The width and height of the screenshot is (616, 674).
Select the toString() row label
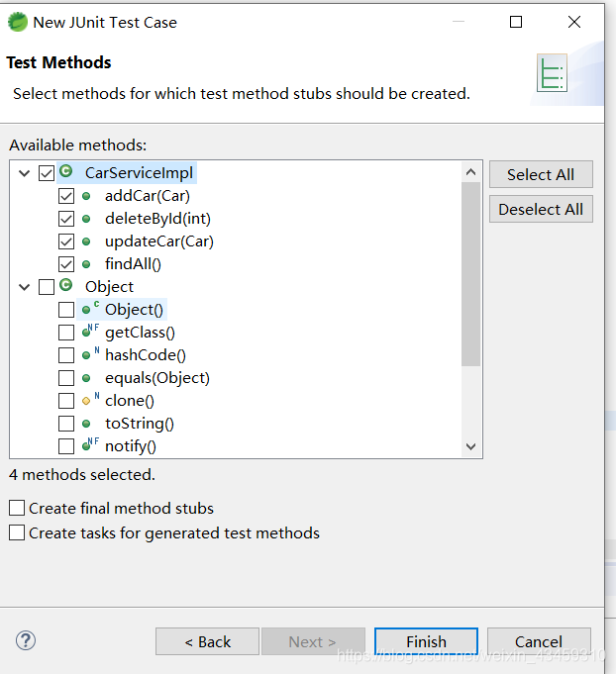pyautogui.click(x=140, y=424)
